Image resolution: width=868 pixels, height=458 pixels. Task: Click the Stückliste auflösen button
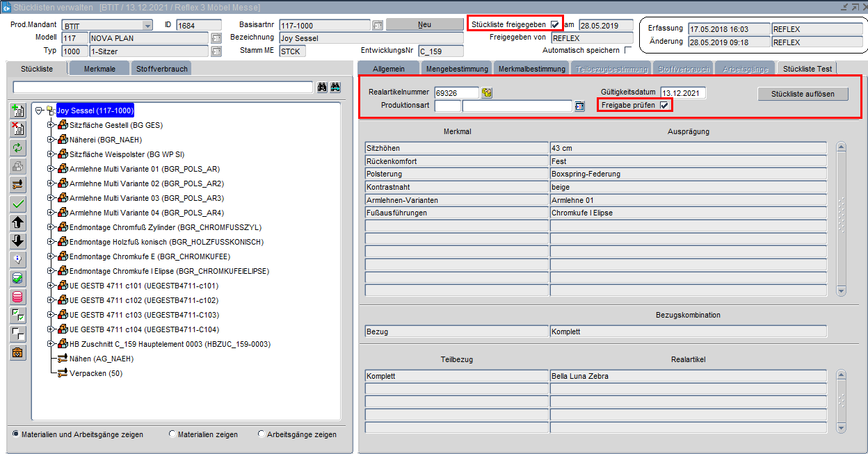803,94
